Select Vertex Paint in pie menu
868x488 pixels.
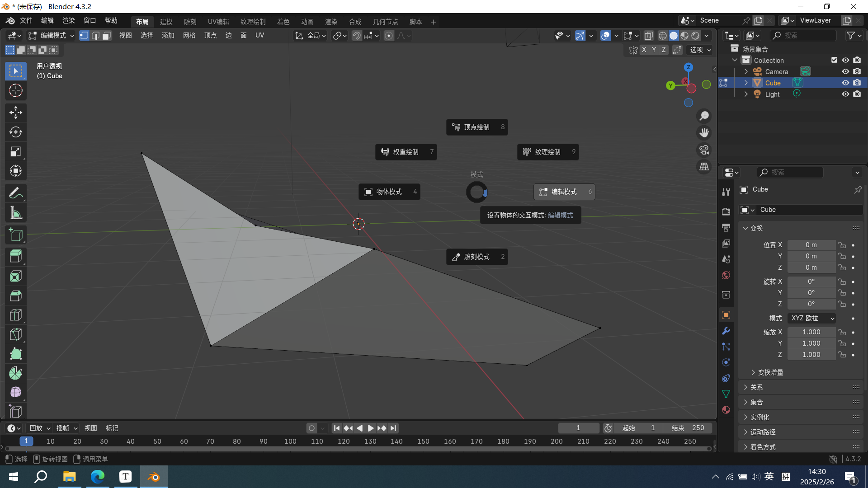[476, 127]
